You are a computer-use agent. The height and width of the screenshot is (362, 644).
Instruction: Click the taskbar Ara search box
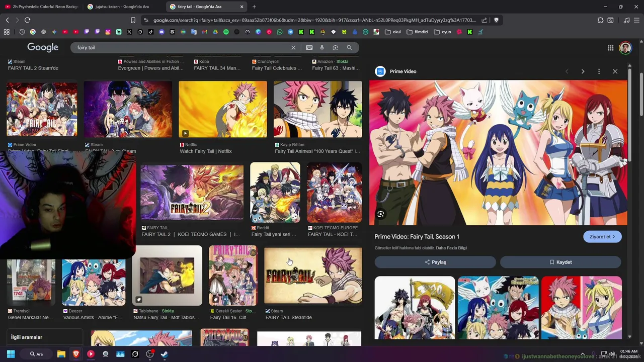(37, 354)
